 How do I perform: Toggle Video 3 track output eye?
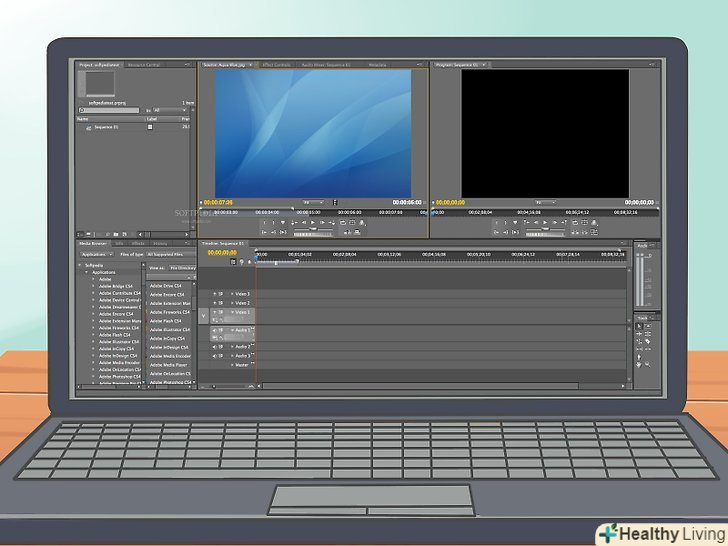[214, 294]
